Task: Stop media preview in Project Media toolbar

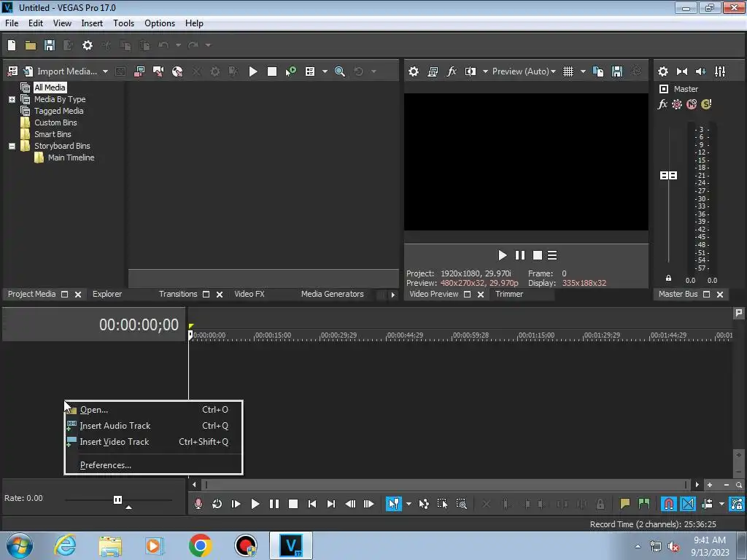Action: tap(272, 71)
